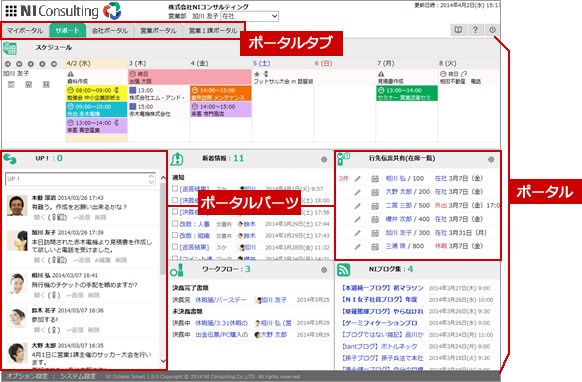This screenshot has width=582, height=382.
Task: Open help question mark icon
Action: coord(475,30)
